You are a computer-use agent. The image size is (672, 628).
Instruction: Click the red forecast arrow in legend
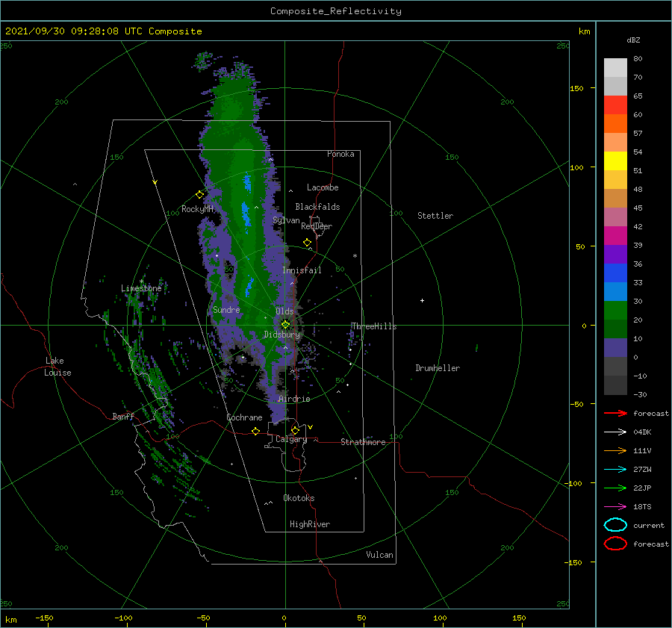615,413
